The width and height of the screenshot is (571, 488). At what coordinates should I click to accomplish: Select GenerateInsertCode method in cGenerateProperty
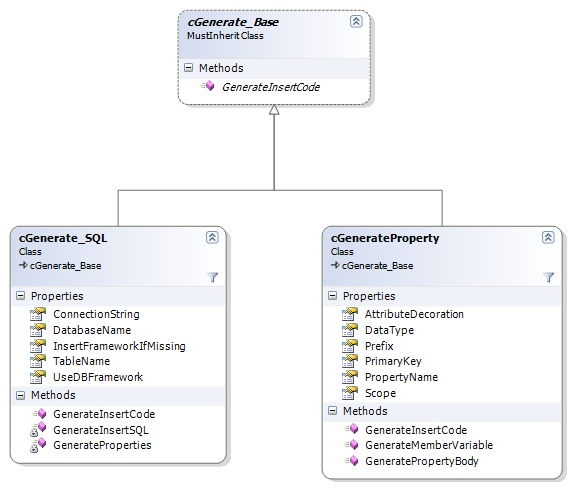pyautogui.click(x=416, y=430)
